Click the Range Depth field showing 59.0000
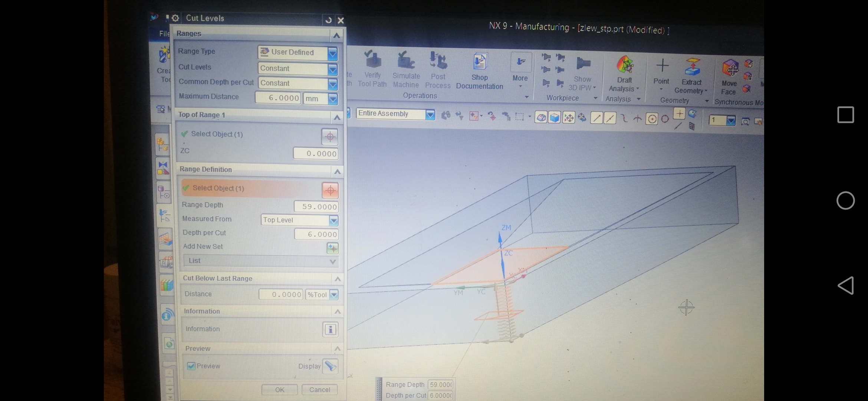868x401 pixels. click(316, 206)
